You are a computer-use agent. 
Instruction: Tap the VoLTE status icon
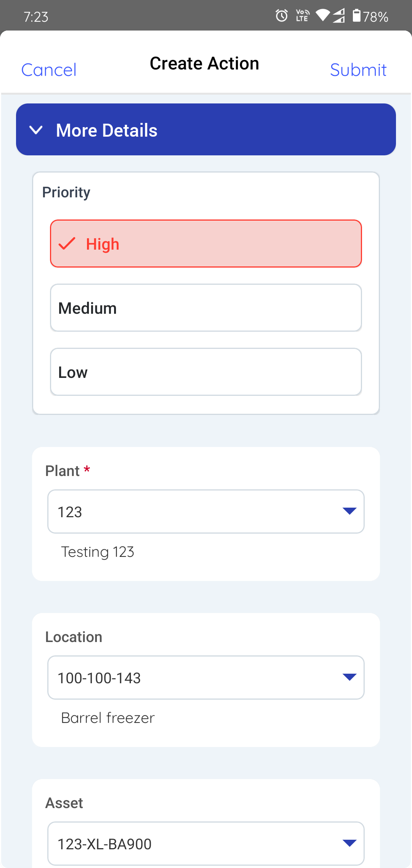tap(303, 16)
